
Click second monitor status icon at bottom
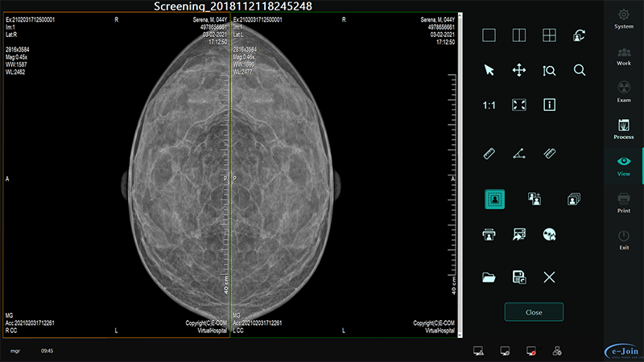(x=505, y=351)
